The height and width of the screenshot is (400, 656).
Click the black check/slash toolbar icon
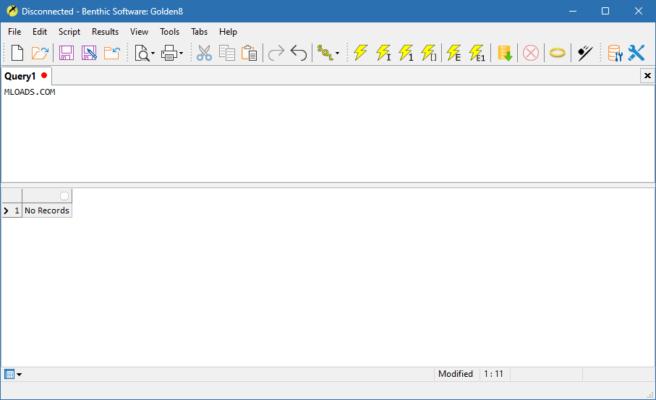pos(585,53)
